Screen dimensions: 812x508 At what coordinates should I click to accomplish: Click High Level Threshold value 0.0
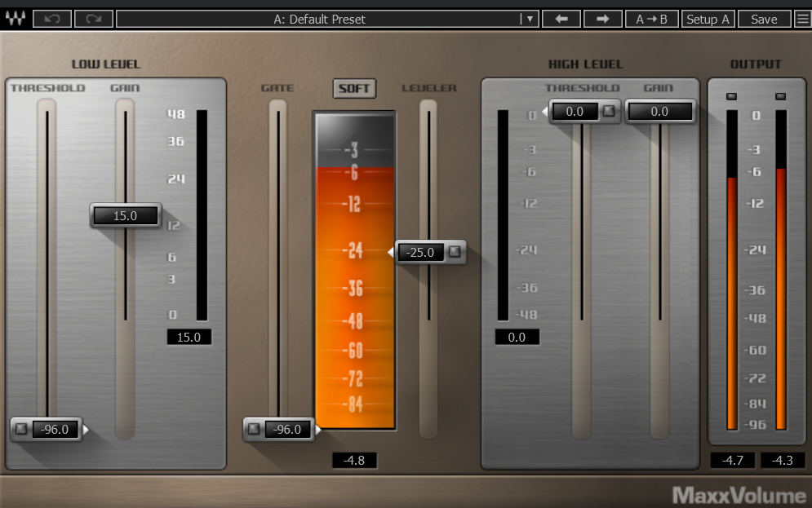[x=575, y=111]
